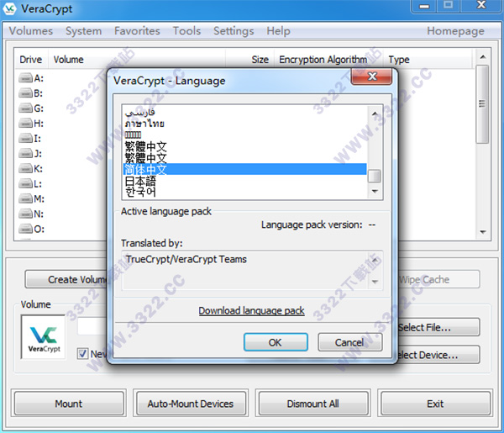Viewport: 504px width, 433px height.
Task: Select drive A: icon in list
Action: point(25,78)
